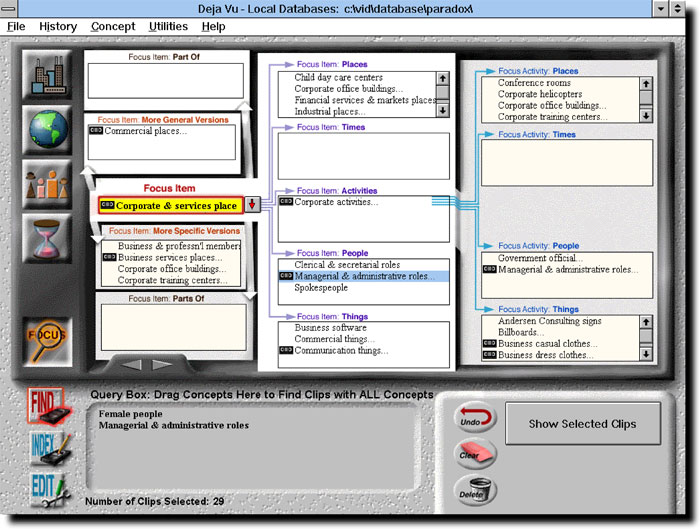The height and width of the screenshot is (529, 700).
Task: Select the hourglass Times icon
Action: click(x=47, y=238)
